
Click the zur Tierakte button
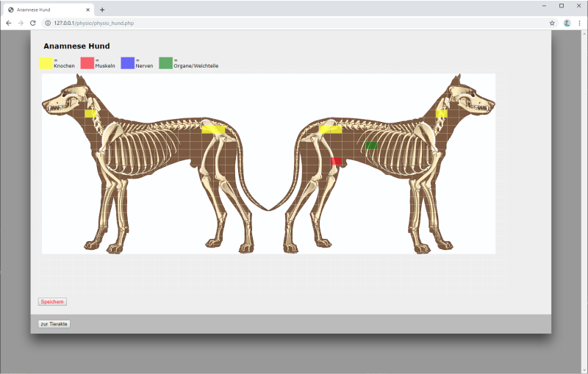[x=54, y=324]
